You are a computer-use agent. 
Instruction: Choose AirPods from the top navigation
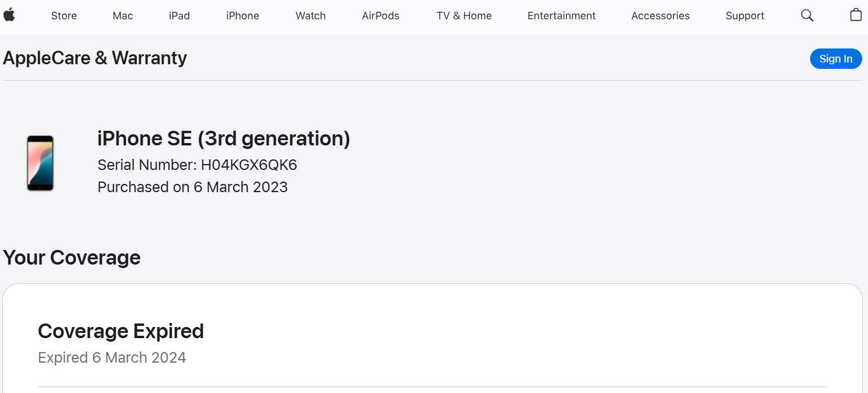[x=381, y=16]
